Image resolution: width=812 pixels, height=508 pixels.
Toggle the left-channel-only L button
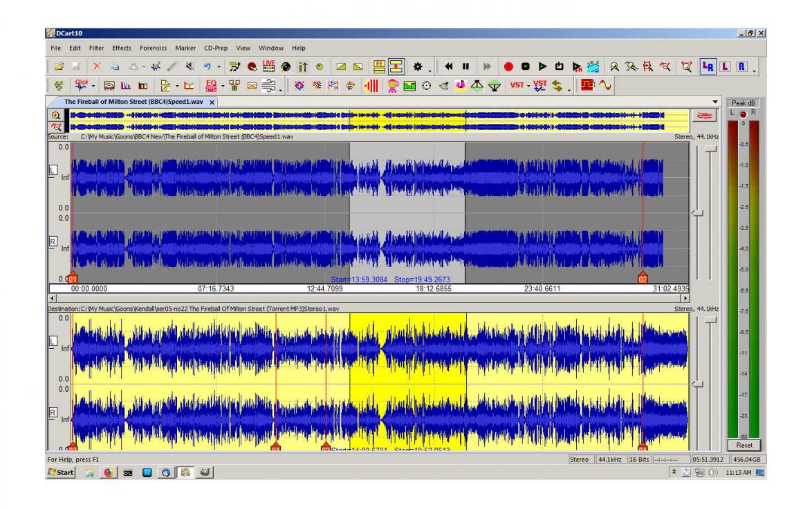coord(725,66)
